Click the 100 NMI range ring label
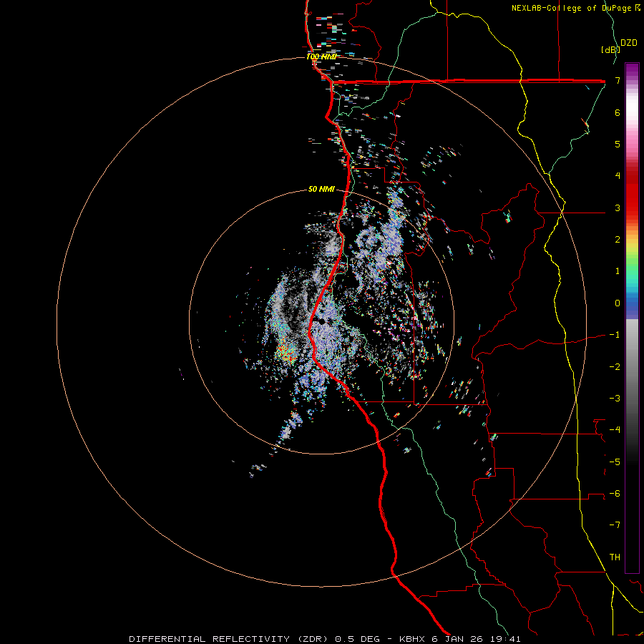The image size is (644, 644). (321, 57)
